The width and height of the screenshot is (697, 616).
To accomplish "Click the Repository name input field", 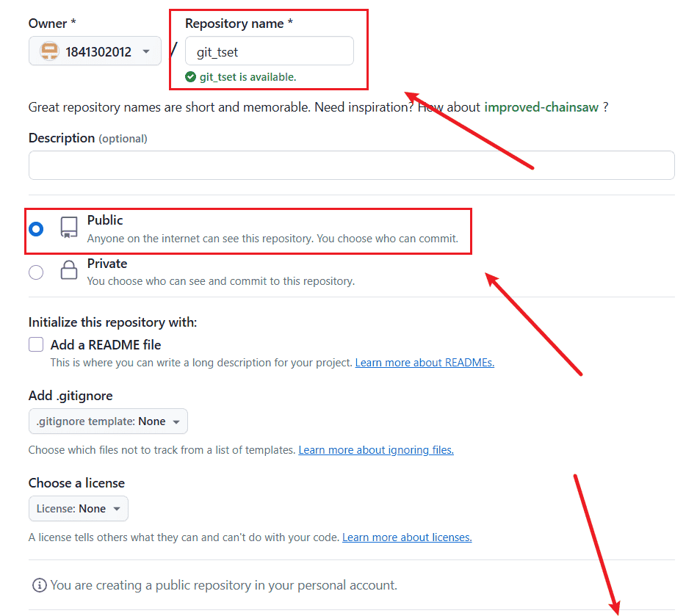I will [x=269, y=51].
